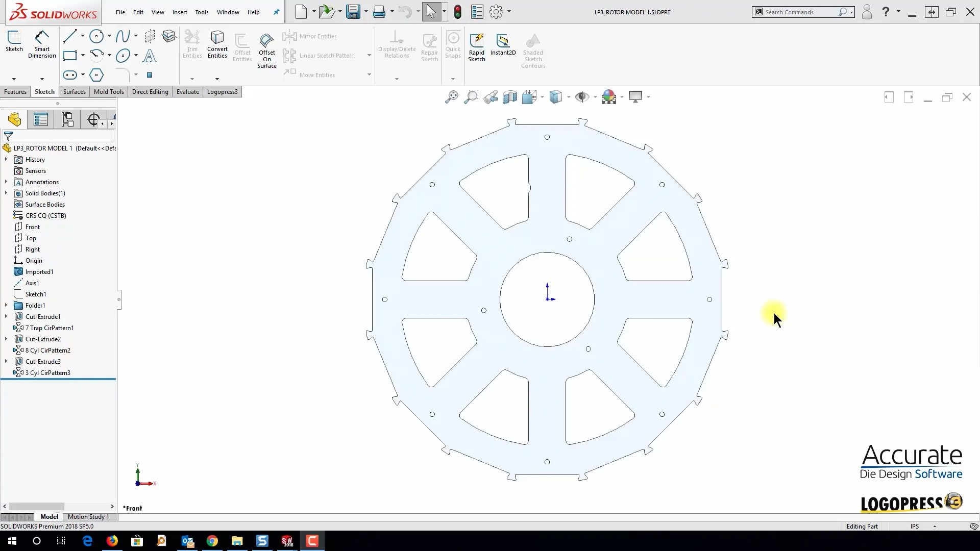
Task: Activate the Trim Entities tool
Action: [x=192, y=43]
